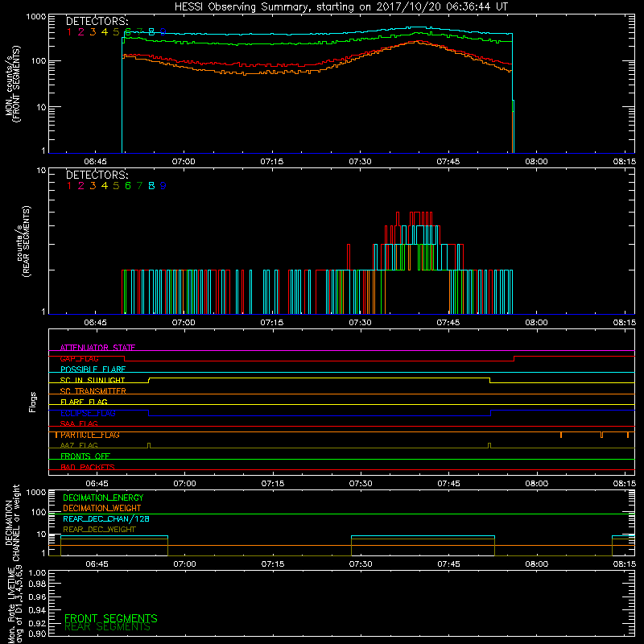This screenshot has width=644, height=644.
Task: Select the AAZ_FLAG label
Action: click(79, 445)
